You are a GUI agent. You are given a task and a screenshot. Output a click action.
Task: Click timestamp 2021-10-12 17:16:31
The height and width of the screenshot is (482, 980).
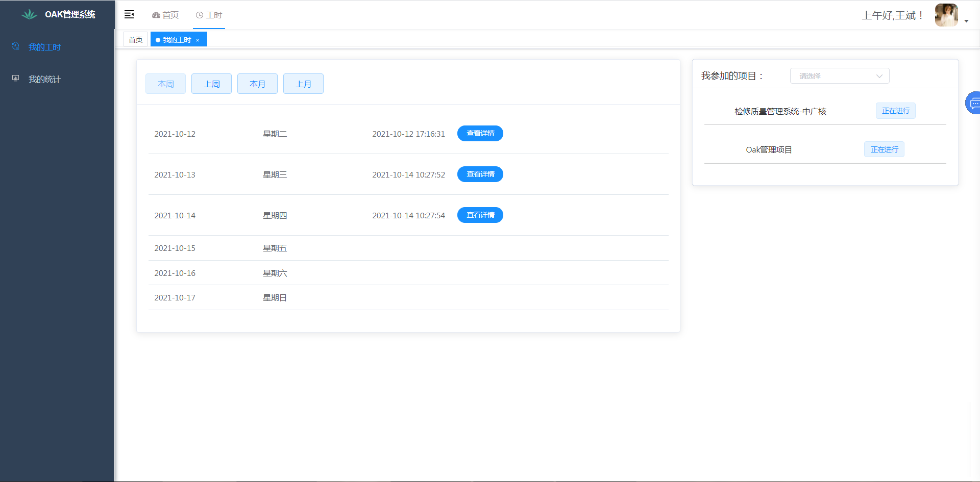click(408, 134)
